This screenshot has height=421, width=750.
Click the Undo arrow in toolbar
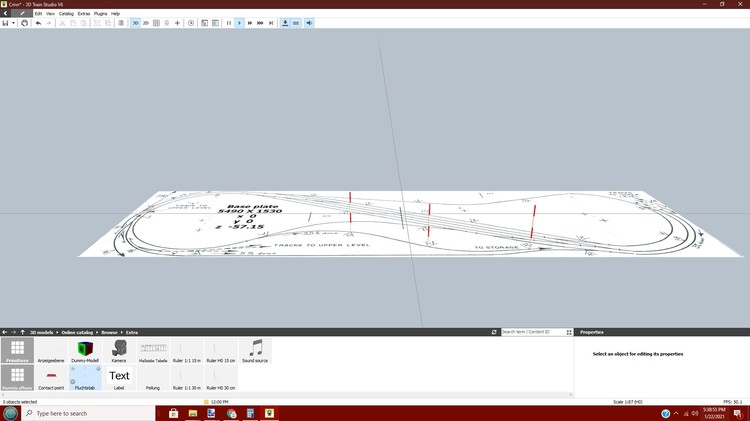coord(38,22)
